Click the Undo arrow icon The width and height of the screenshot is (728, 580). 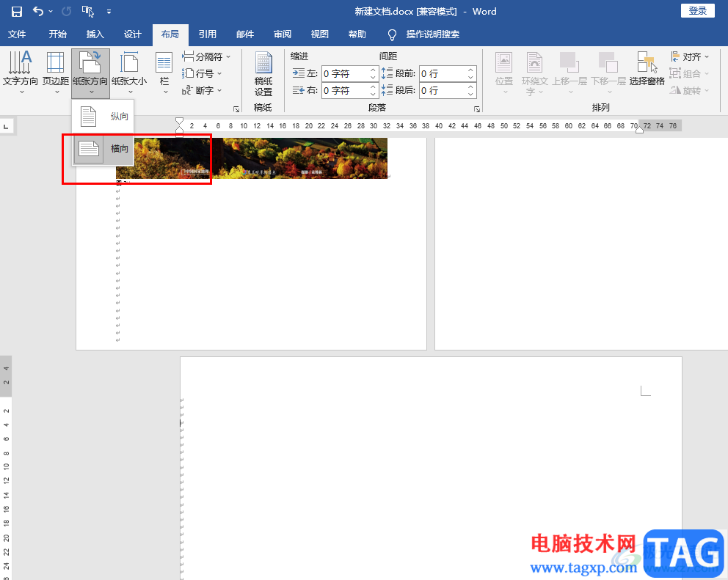pyautogui.click(x=38, y=11)
